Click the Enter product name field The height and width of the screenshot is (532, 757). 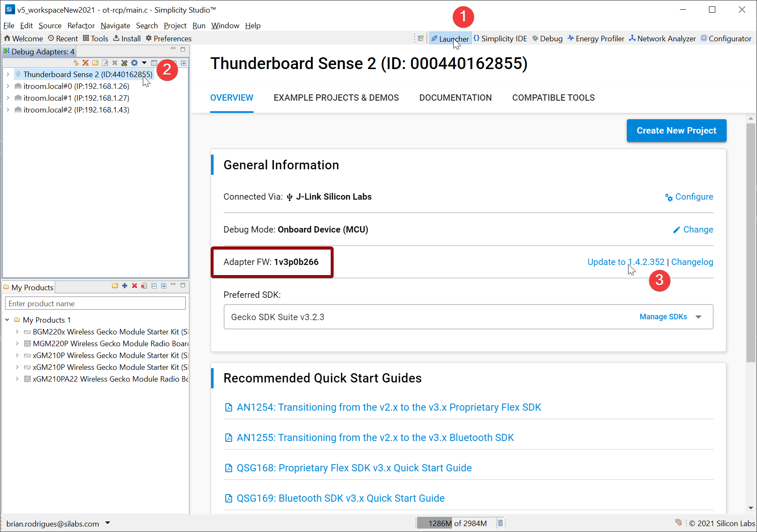(95, 303)
